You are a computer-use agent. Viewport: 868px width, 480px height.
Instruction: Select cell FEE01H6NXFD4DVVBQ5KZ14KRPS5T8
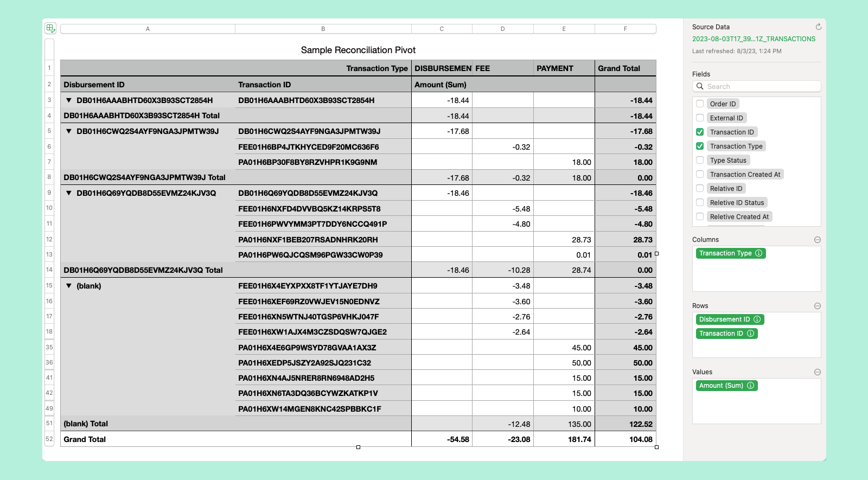[323, 209]
